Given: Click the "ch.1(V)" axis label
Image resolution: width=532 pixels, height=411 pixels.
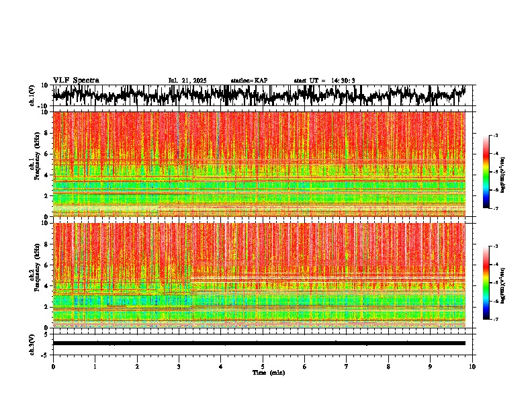Looking at the screenshot, I should [33, 95].
